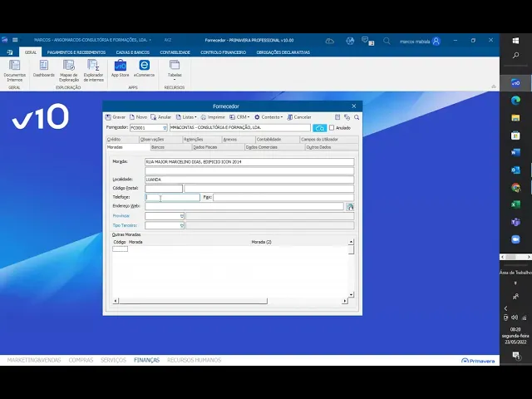Open the Dashboards ribbon icon
Viewport: 532px width, 399px height.
(x=44, y=68)
